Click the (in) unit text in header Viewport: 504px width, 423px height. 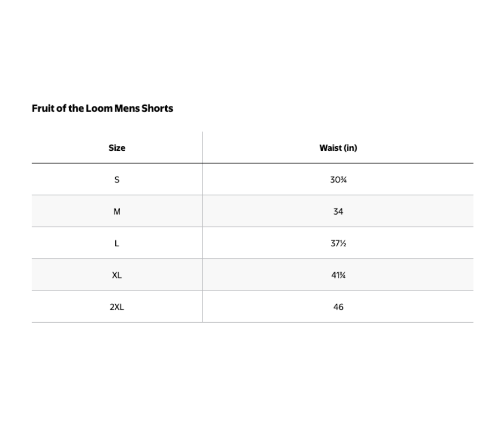coord(351,148)
